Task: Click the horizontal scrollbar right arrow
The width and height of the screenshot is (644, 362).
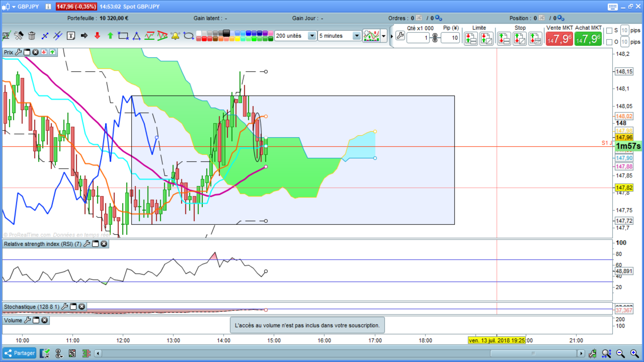Action: pyautogui.click(x=581, y=353)
